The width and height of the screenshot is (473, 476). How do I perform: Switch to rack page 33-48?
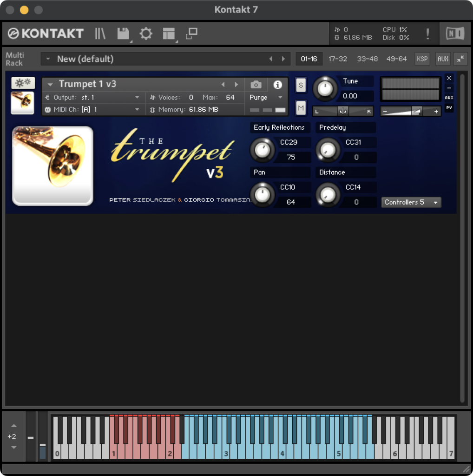(x=367, y=59)
